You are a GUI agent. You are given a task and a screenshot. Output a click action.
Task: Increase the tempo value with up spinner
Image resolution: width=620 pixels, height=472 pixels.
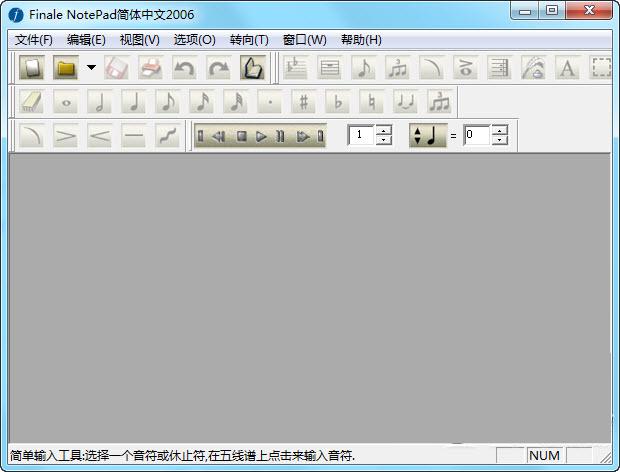point(500,130)
